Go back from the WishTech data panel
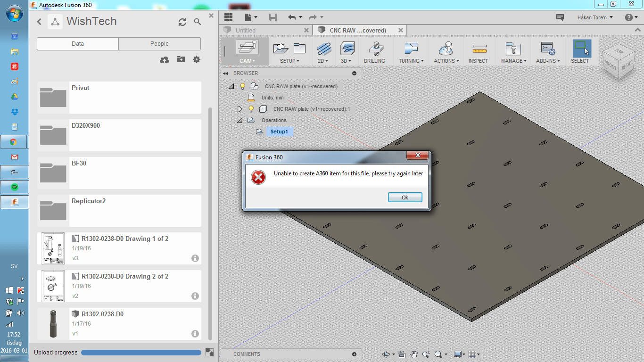 coord(39,22)
